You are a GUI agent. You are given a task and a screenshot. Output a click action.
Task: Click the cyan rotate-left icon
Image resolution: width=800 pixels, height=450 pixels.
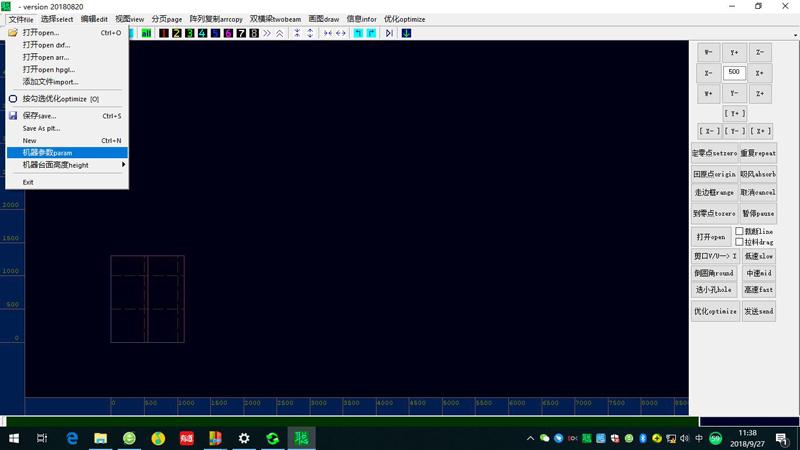point(358,33)
